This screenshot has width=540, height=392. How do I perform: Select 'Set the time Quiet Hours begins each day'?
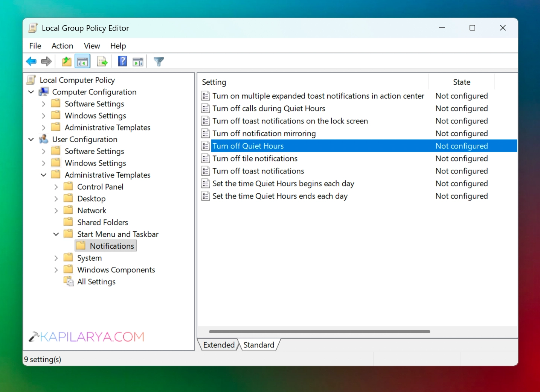pyautogui.click(x=283, y=184)
